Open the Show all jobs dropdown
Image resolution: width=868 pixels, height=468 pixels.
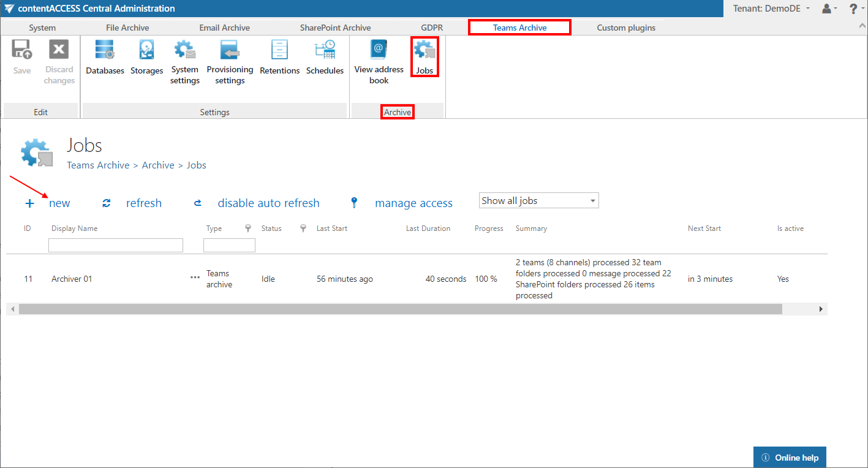coord(538,201)
